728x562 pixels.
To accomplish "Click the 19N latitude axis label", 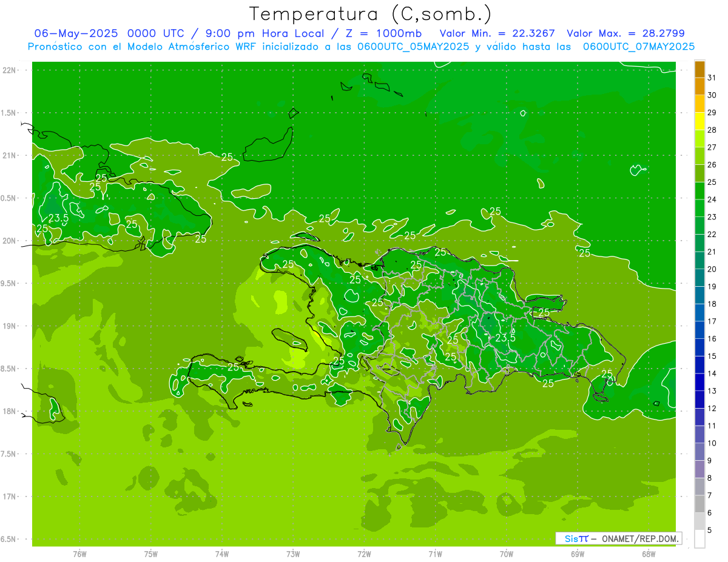I will click(9, 326).
